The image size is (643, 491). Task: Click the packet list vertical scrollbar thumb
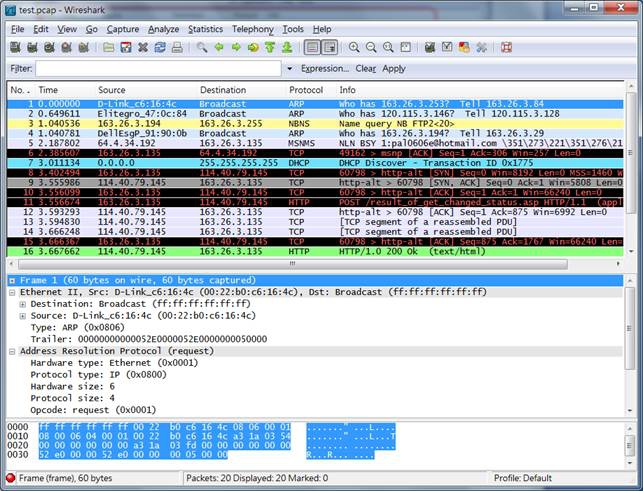[631, 153]
